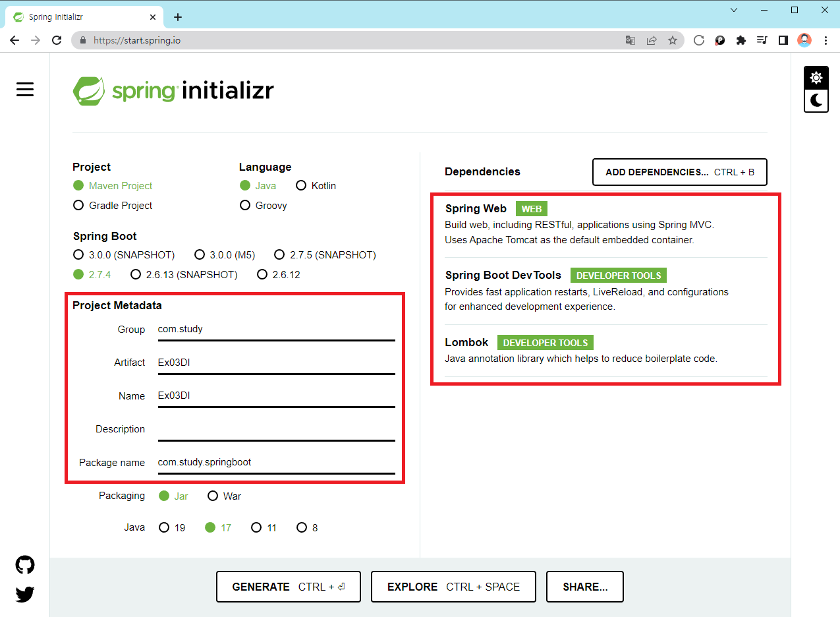Reload the current page
840x617 pixels.
tap(57, 40)
